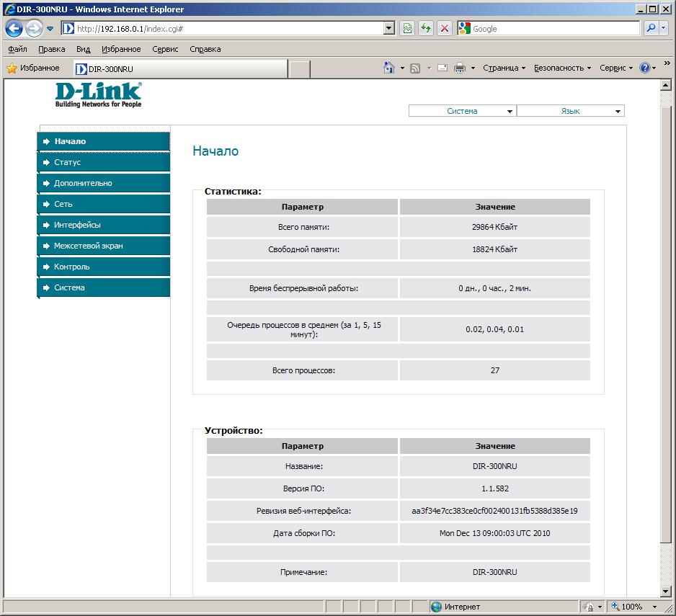Click the Google search box
The width and height of the screenshot is (676, 616).
555,29
